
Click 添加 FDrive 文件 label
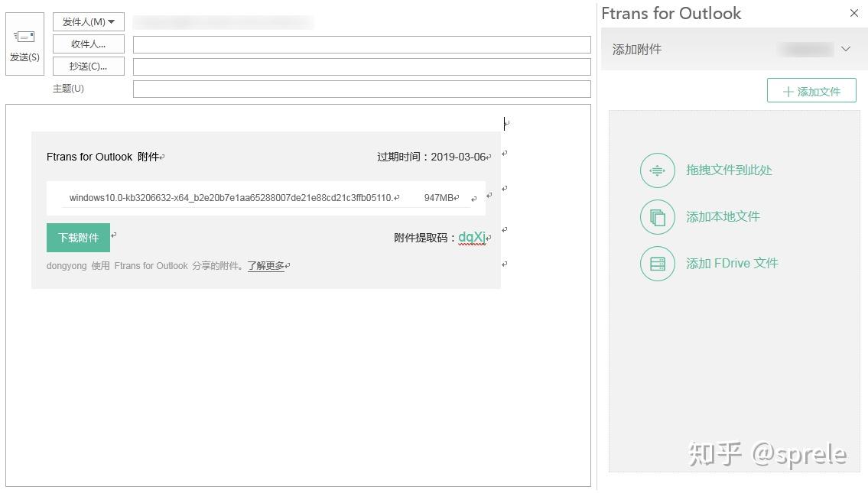[x=733, y=264]
